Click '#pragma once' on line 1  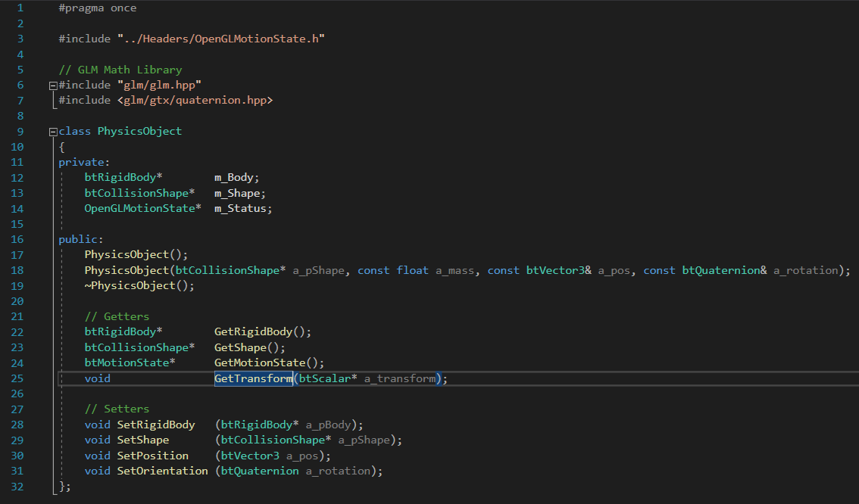click(x=98, y=8)
